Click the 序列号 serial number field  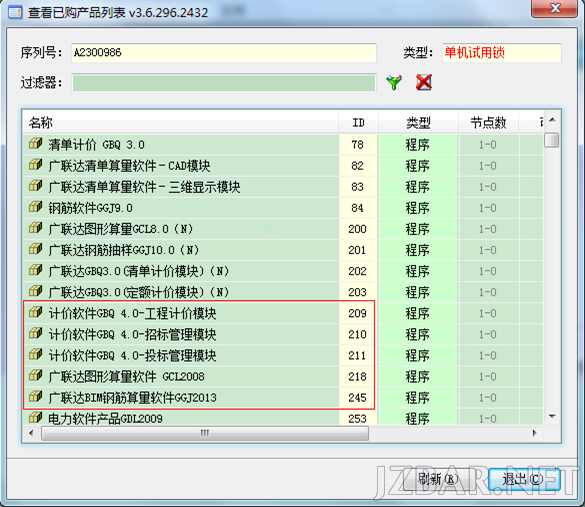coord(224,53)
